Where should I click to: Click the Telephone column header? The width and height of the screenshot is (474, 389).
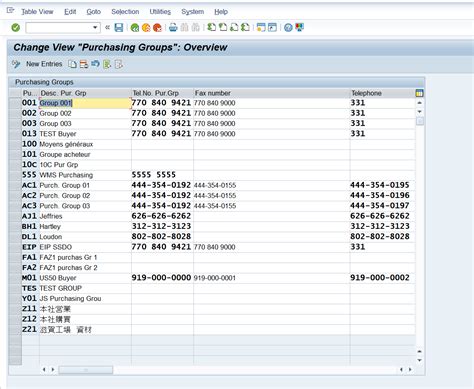[x=383, y=93]
